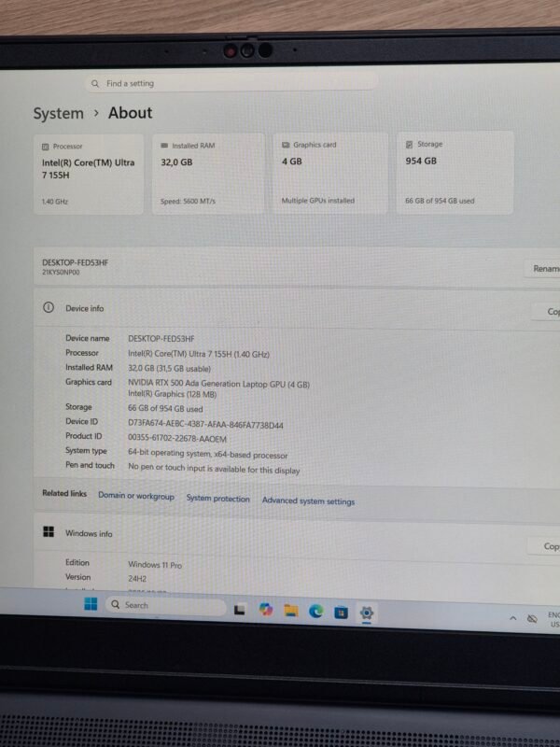Screen dimensions: 560x747
Task: Select the version value 24H2
Action: (x=137, y=578)
